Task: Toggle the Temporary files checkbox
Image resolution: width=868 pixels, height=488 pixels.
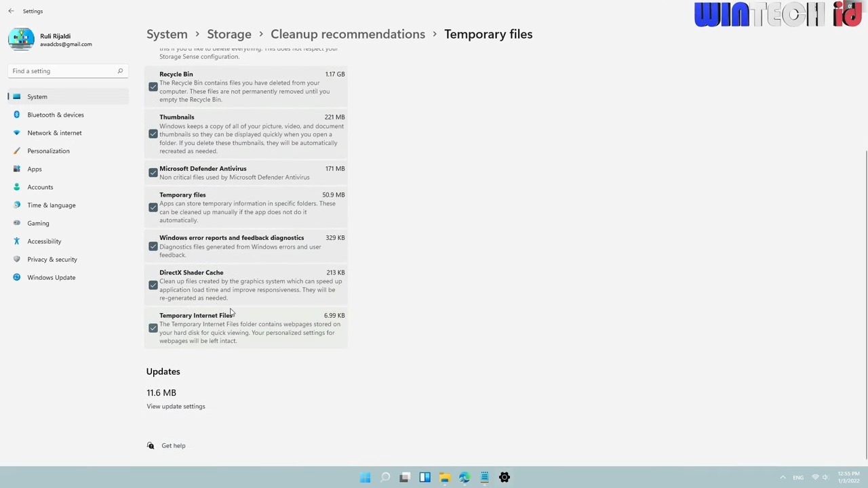Action: click(153, 207)
